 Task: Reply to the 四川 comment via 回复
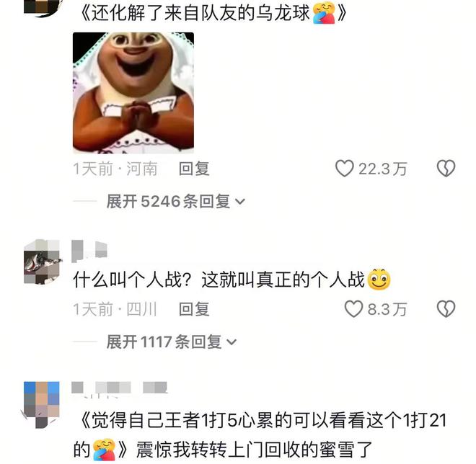(194, 309)
